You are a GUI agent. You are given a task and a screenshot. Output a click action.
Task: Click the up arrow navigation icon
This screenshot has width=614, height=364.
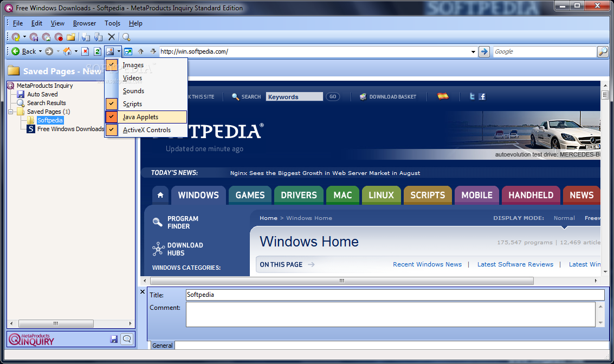pos(140,51)
